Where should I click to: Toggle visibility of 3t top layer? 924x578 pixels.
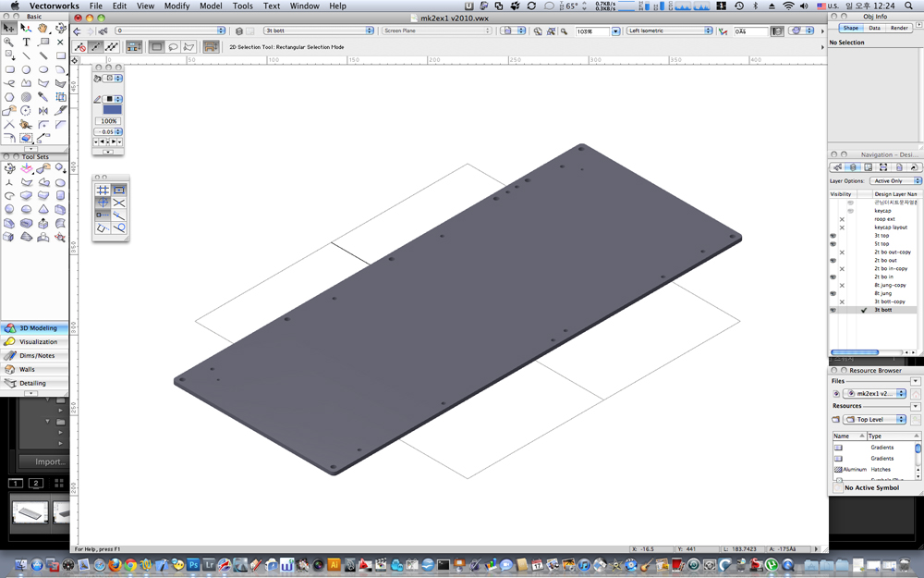[x=833, y=235]
